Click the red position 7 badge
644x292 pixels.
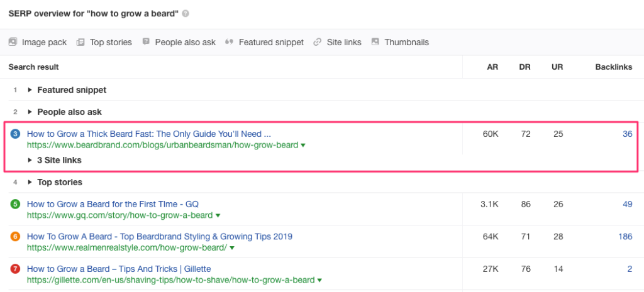click(x=15, y=269)
